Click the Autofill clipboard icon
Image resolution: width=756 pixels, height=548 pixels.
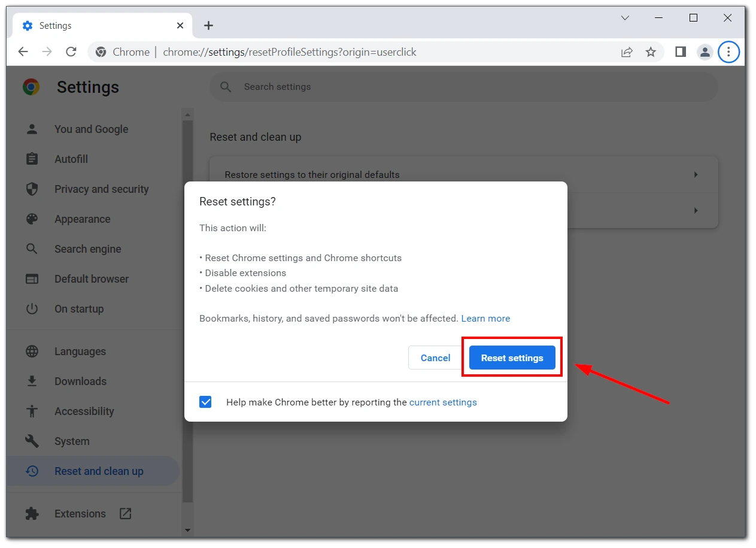(32, 159)
